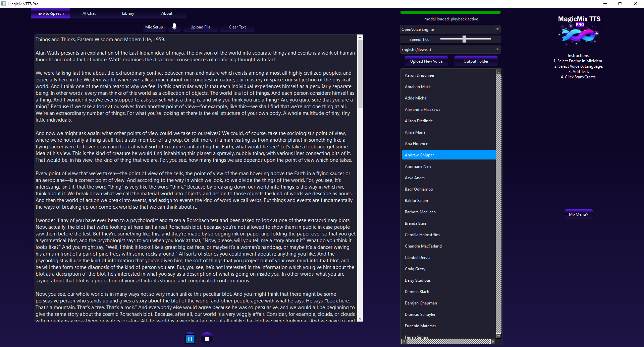The height and width of the screenshot is (347, 644).
Task: Open the Output Folder
Action: point(476,61)
